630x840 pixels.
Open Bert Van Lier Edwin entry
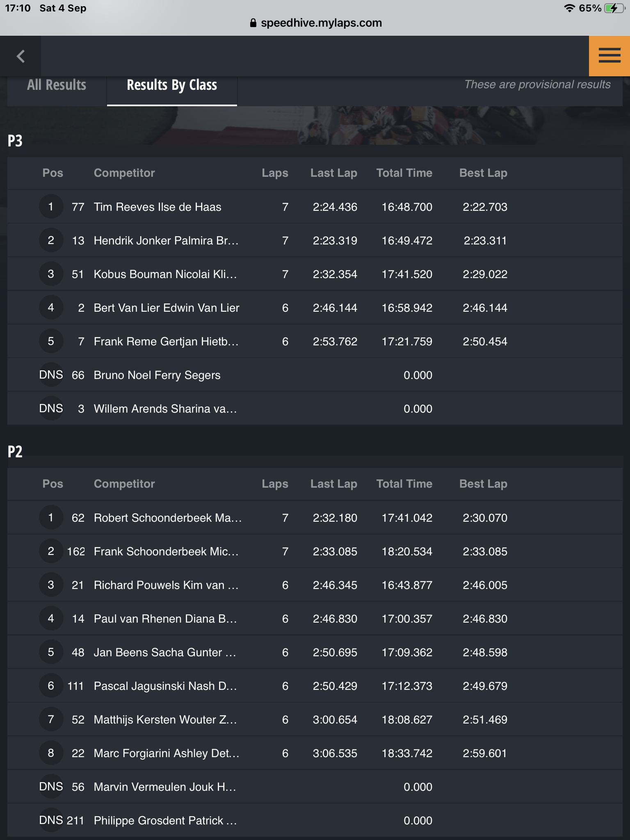pos(315,308)
